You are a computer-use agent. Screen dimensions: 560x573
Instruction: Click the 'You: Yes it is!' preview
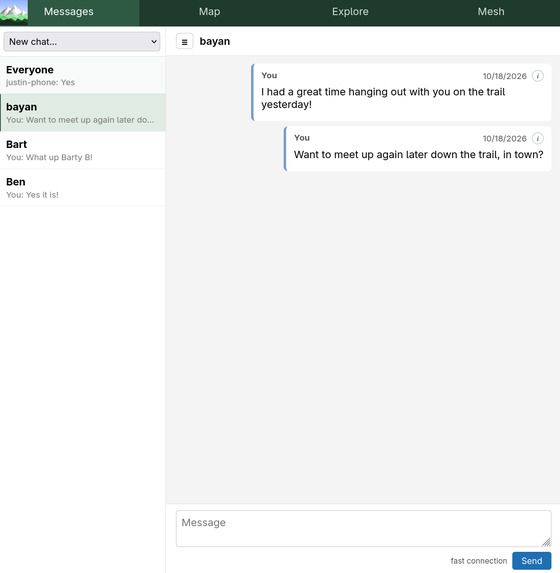pyautogui.click(x=32, y=195)
